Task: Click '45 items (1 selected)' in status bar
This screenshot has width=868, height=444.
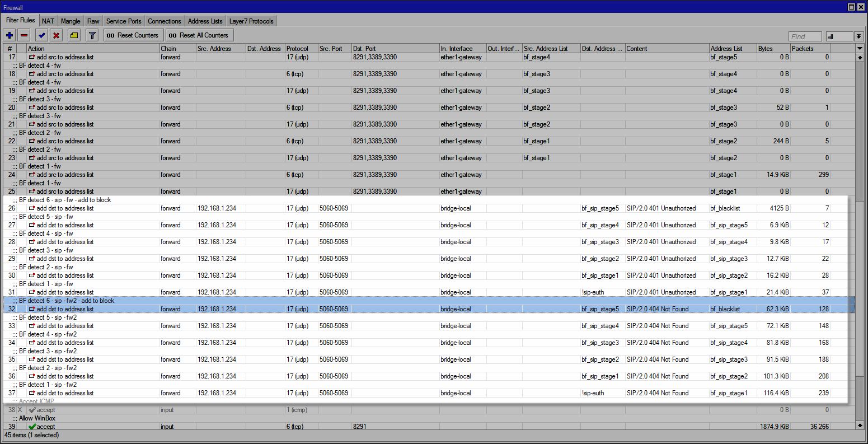Action: coord(32,435)
